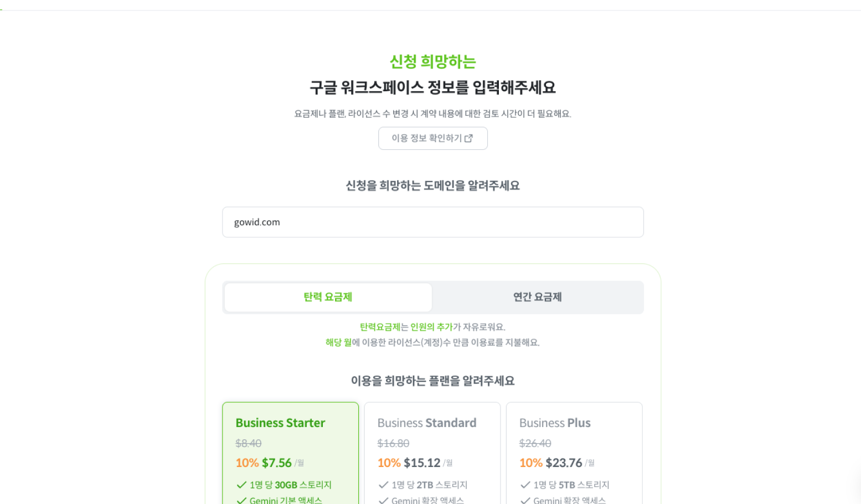Select the Business Starter plan card title
This screenshot has height=504, width=861.
tap(280, 423)
